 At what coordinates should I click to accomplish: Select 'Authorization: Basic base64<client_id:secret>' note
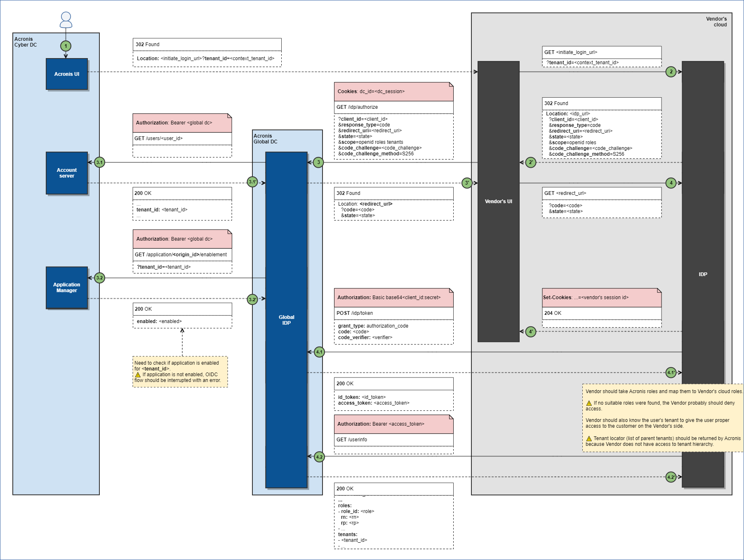394,298
